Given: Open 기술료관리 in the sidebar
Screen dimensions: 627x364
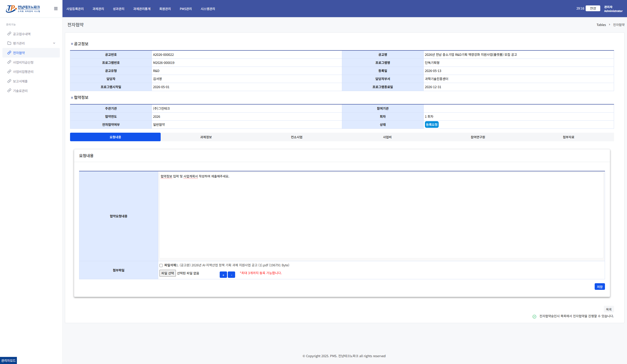Looking at the screenshot, I should pyautogui.click(x=20, y=91).
